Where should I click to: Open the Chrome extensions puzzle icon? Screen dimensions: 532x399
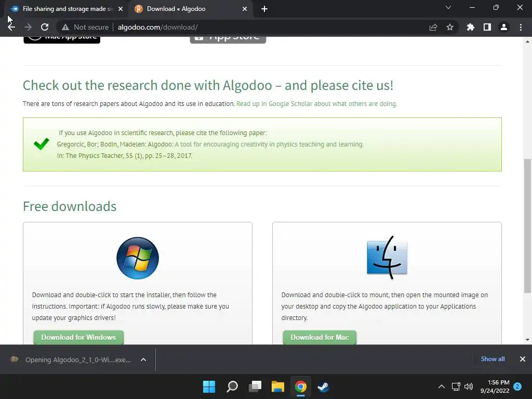(x=471, y=27)
